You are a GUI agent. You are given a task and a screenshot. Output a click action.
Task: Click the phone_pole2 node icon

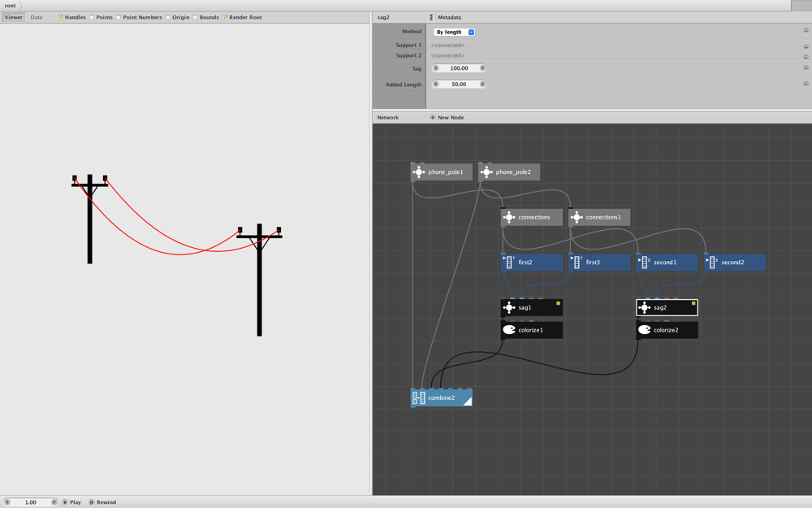(x=486, y=172)
